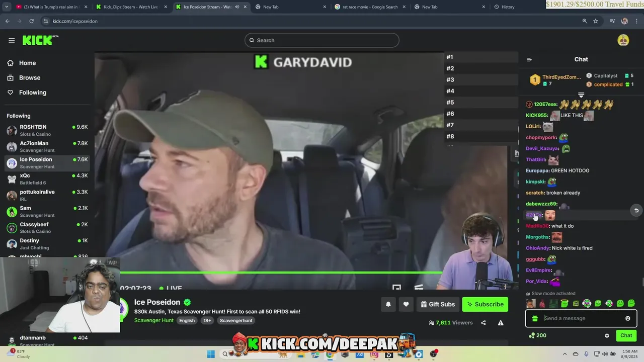Bookmark page with the star icon
This screenshot has height=362, width=644.
pos(596,21)
